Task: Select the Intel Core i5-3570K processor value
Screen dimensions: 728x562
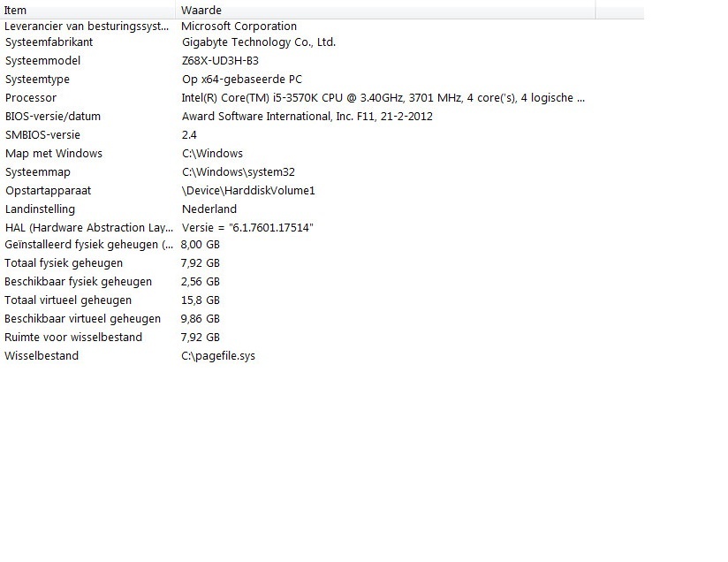Action: point(383,98)
